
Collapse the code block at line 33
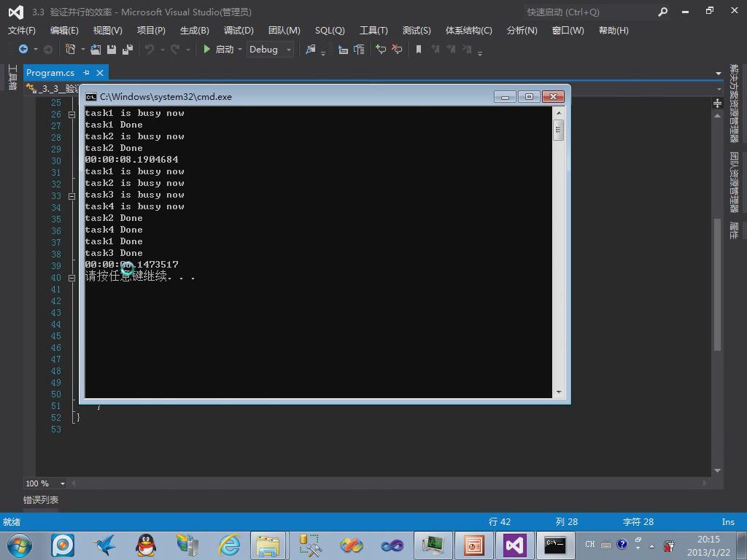coord(72,196)
